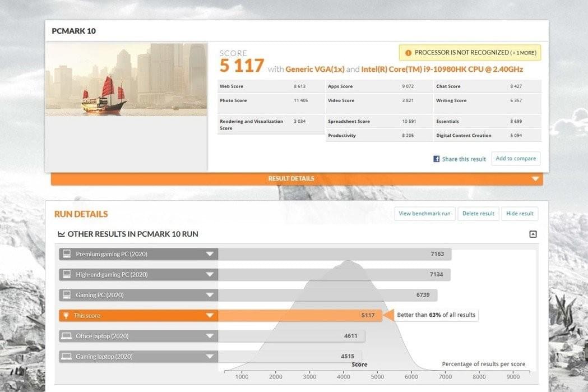The width and height of the screenshot is (588, 392).
Task: Click the Web Score label
Action: point(232,86)
